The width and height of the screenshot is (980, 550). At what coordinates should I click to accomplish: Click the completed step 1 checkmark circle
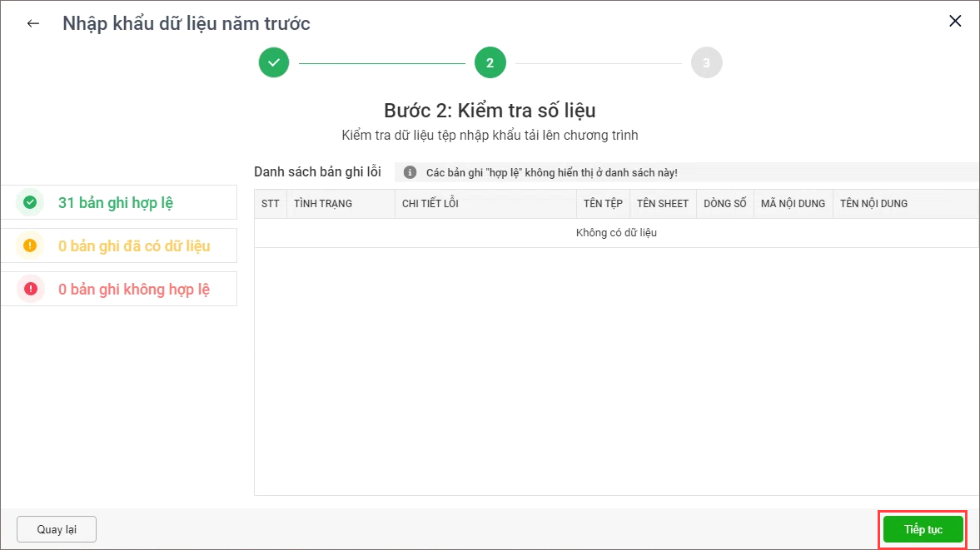(x=273, y=62)
